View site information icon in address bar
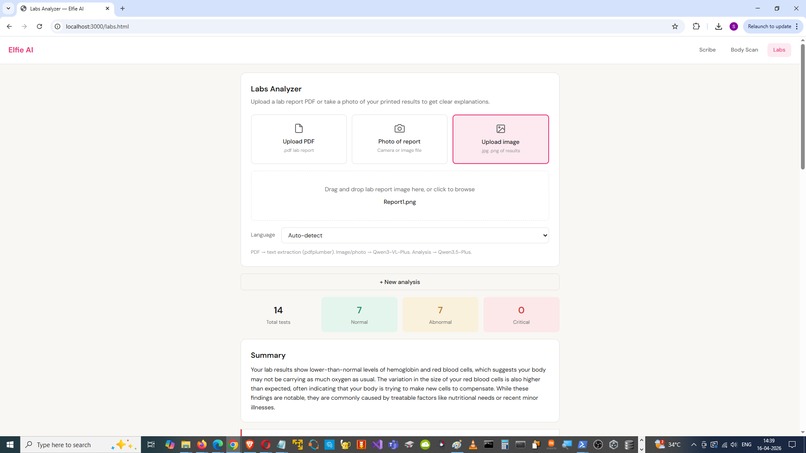Screen dimensions: 806x453 (x=58, y=26)
